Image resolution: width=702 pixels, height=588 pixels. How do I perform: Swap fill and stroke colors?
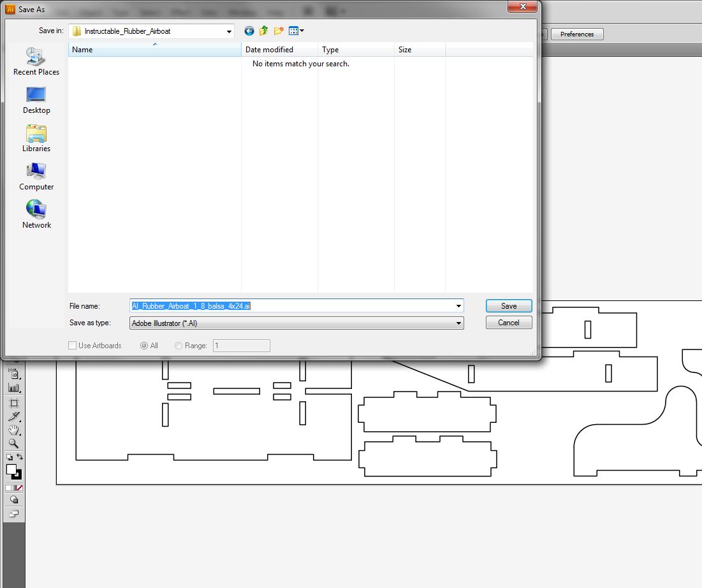pyautogui.click(x=20, y=457)
